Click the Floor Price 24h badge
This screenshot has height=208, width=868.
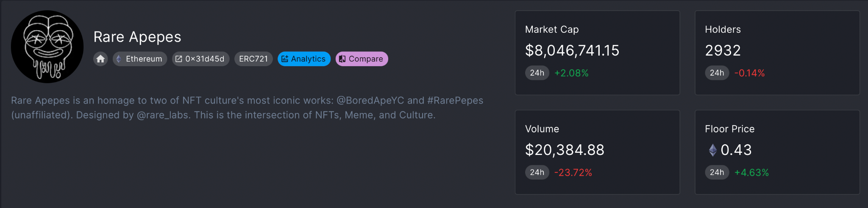717,172
